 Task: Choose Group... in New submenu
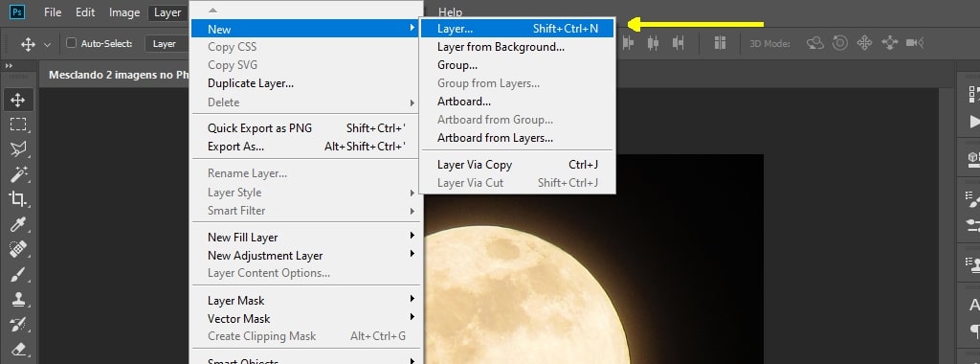517,65
